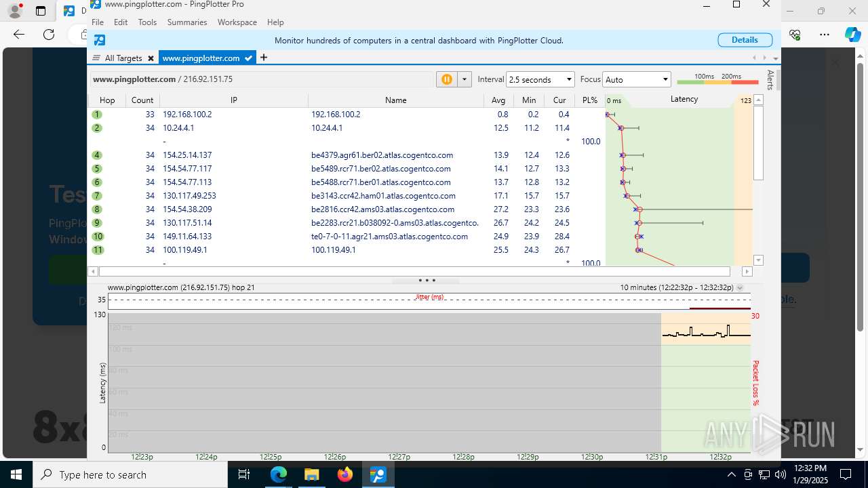
Task: Open the Focus Auto dropdown
Action: click(637, 79)
